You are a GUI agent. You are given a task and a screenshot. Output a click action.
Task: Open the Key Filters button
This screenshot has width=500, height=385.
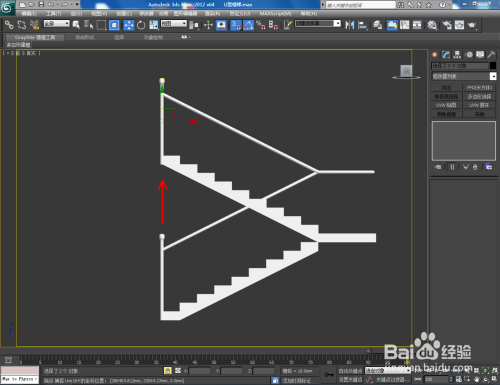tap(392, 380)
